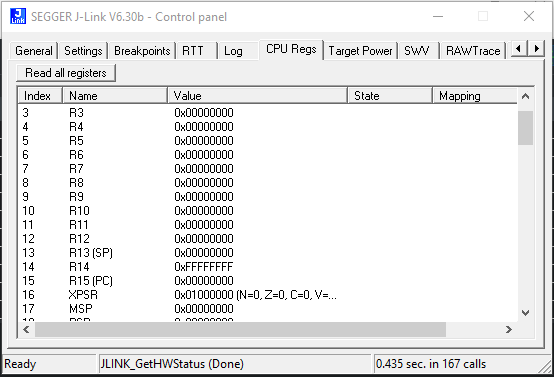Image resolution: width=554 pixels, height=377 pixels.
Task: Click the XPSR value 0x01000000
Action: point(204,295)
